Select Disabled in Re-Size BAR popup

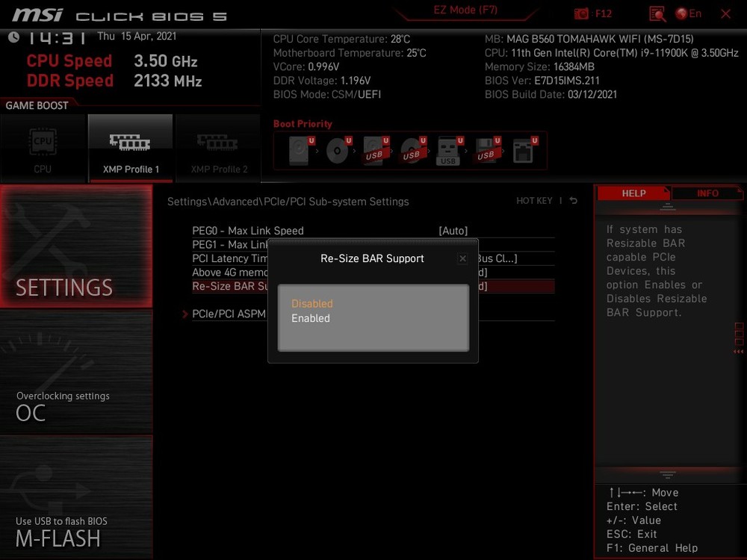[312, 303]
